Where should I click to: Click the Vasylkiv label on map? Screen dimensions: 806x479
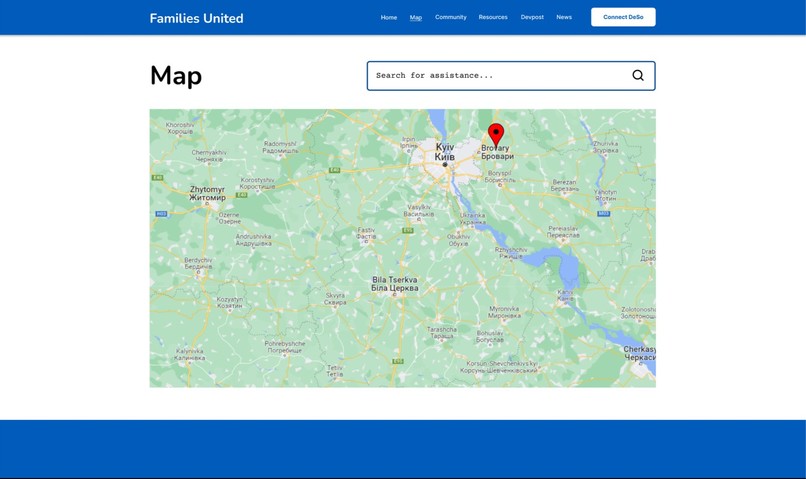click(x=419, y=210)
